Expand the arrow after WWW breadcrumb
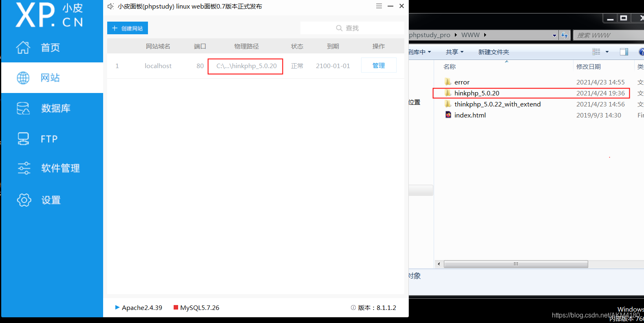 pyautogui.click(x=485, y=35)
